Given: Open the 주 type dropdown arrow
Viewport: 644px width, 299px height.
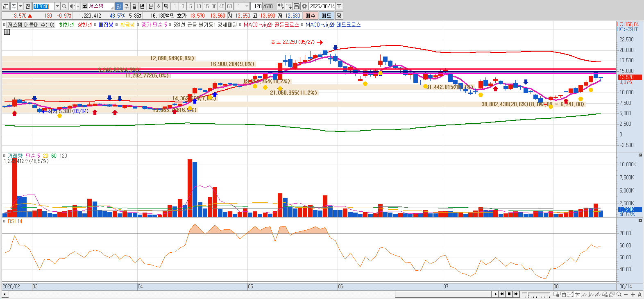Looking at the screenshot, I should 20,6.
